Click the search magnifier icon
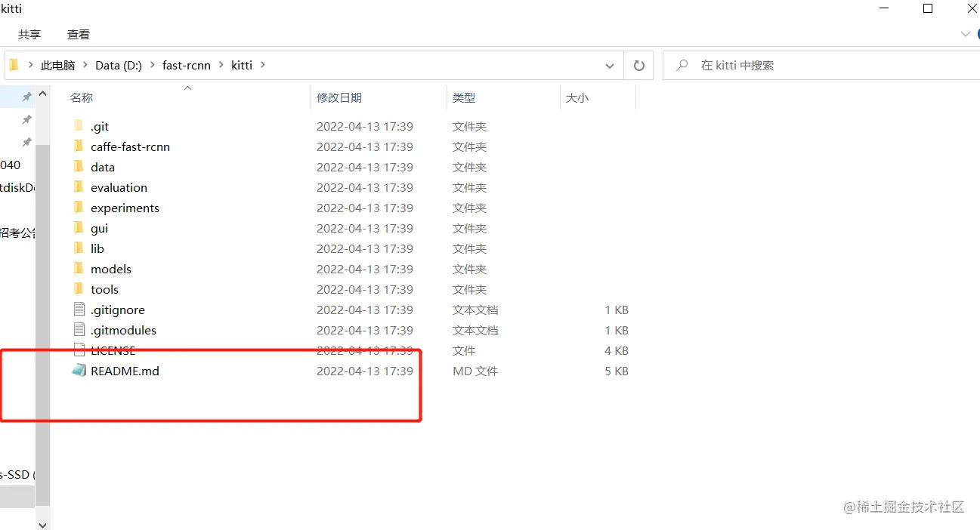980x530 pixels. [x=682, y=66]
